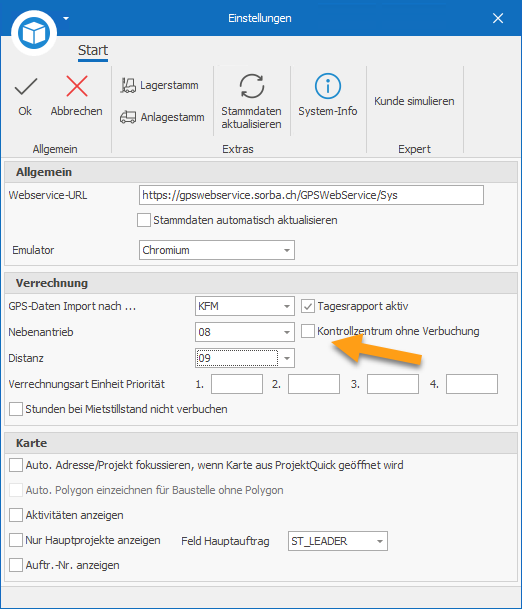Click the Ok checkmark icon
Screen dimensions: 522x609
(26, 86)
